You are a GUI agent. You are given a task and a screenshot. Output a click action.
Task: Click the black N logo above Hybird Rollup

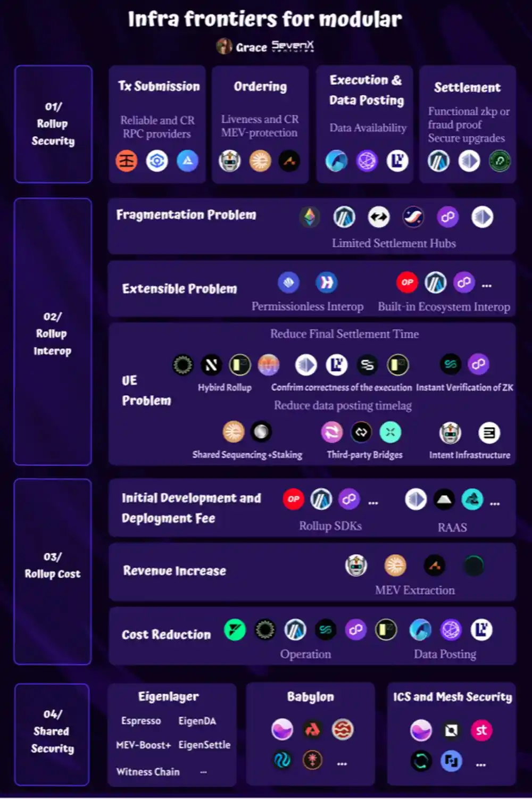point(211,365)
